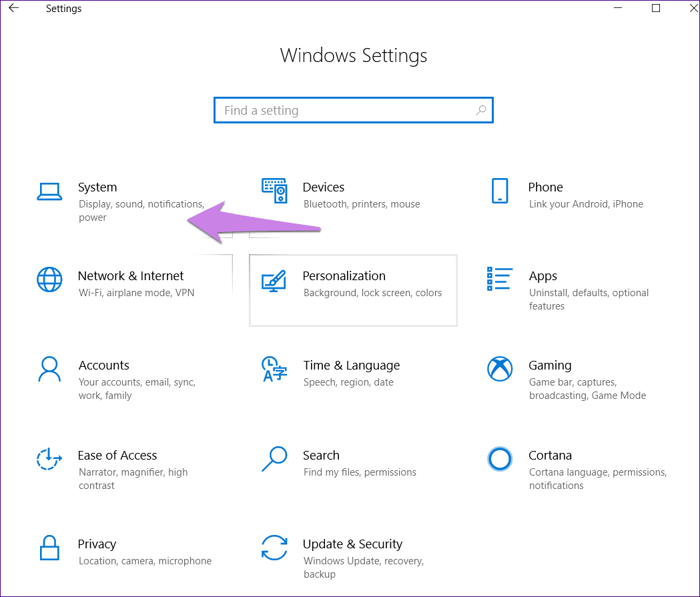Click the Network & Internet globe icon
Viewport: 700px width, 597px height.
pos(49,279)
